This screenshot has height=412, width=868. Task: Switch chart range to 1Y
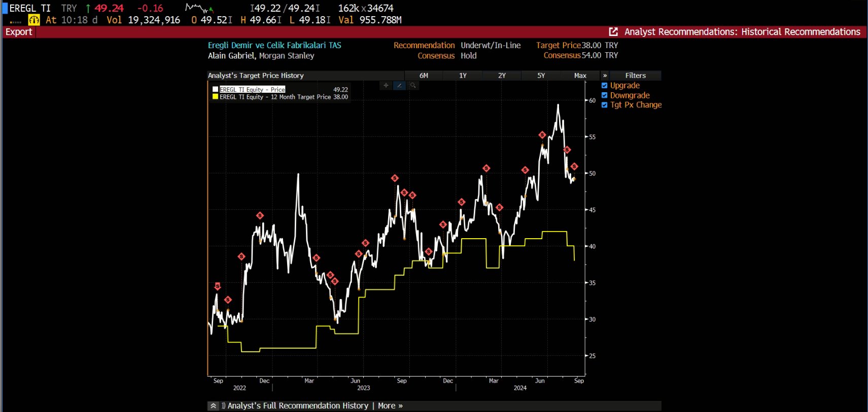pos(463,76)
